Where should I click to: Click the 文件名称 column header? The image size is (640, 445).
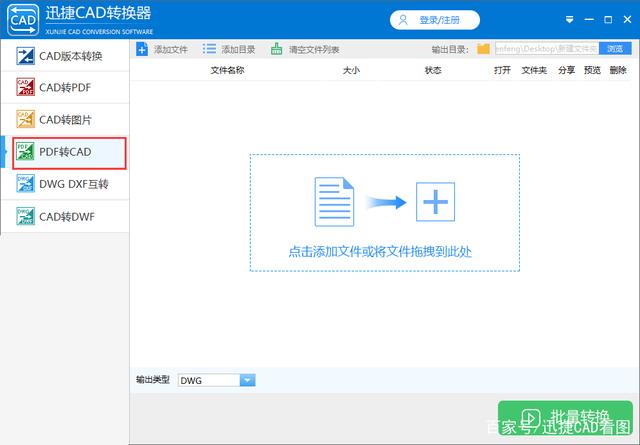tap(227, 70)
